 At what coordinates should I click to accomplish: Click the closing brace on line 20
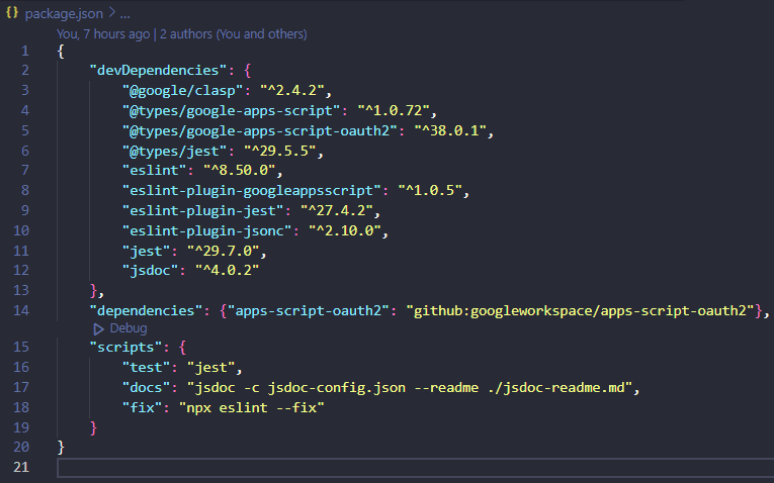click(61, 447)
